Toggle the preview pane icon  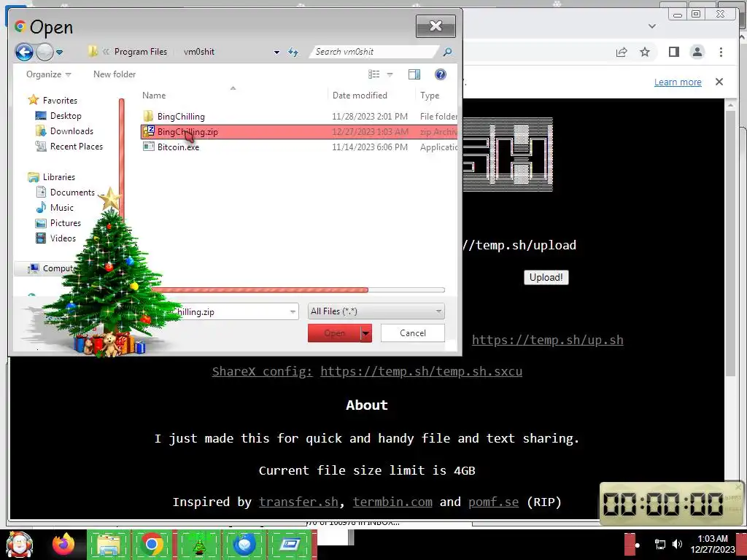(414, 74)
